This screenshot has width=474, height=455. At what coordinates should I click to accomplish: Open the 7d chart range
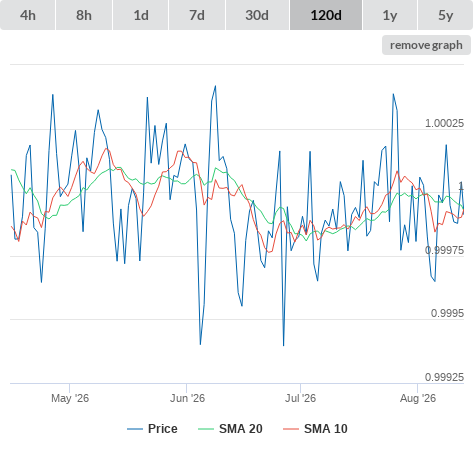[197, 15]
